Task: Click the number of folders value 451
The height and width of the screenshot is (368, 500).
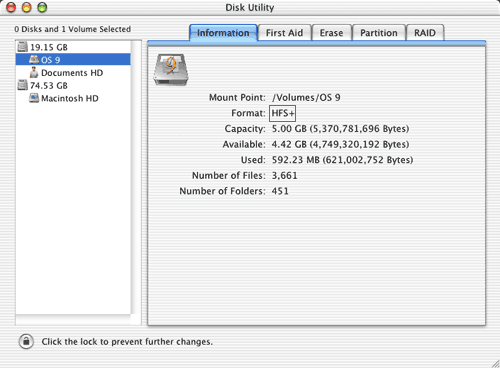Action: (280, 191)
